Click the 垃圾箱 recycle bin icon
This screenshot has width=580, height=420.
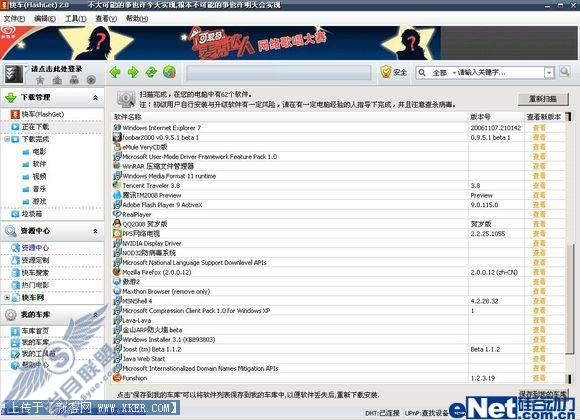click(x=15, y=214)
